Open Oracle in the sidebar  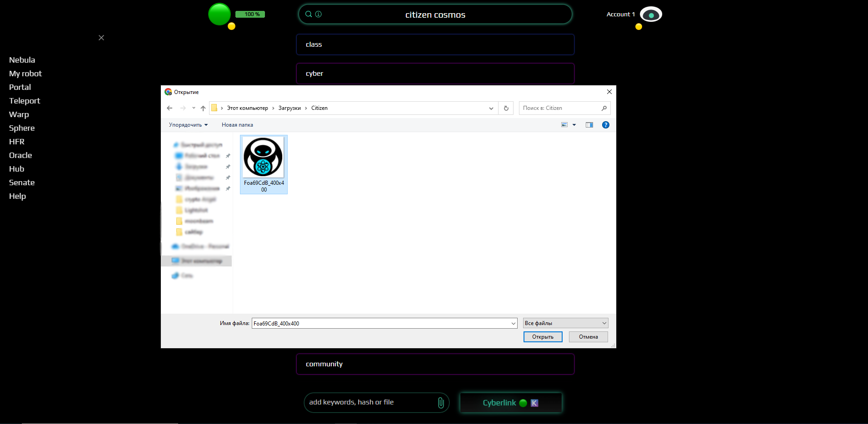point(20,155)
